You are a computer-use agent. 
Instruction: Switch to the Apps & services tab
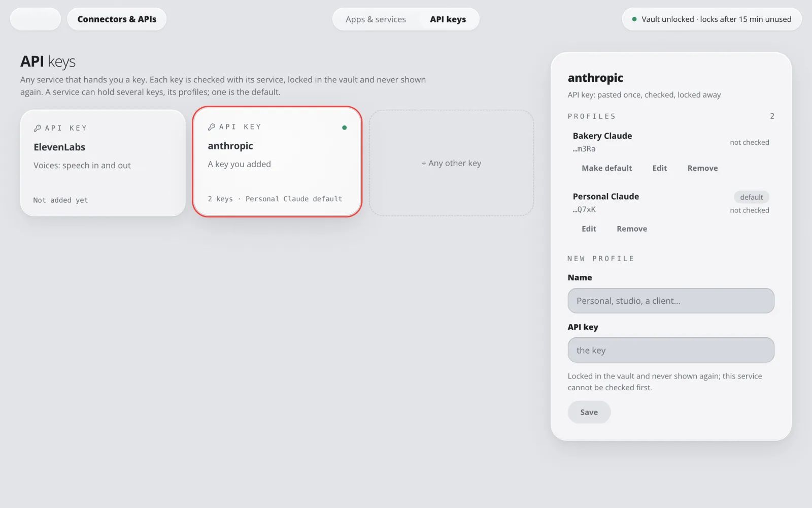click(376, 19)
